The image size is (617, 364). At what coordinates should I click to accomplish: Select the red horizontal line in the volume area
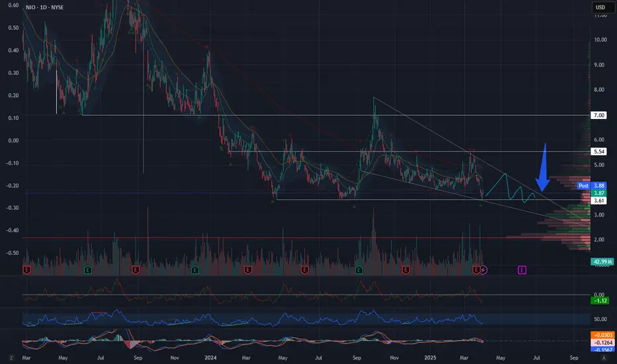click(306, 238)
